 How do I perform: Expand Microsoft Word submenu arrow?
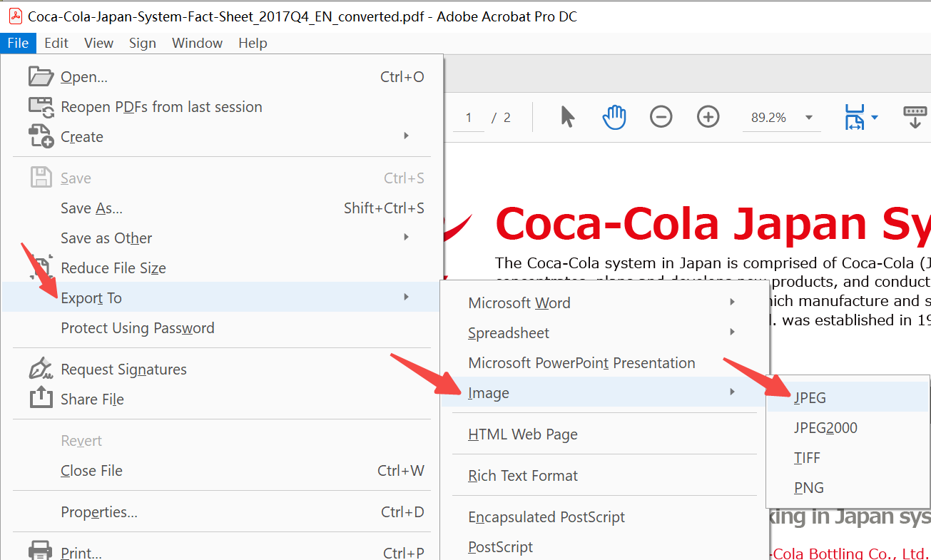733,302
